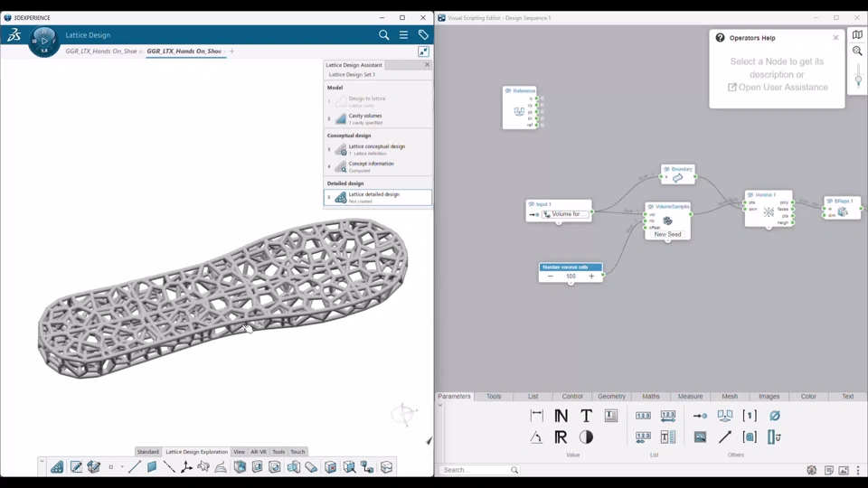Toggle visibility eye on Input.1 node
Image resolution: width=868 pixels, height=488 pixels.
pos(532,204)
